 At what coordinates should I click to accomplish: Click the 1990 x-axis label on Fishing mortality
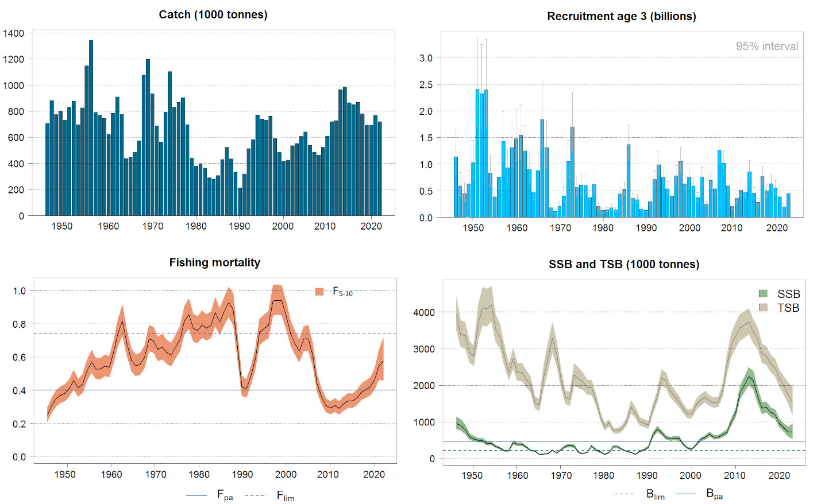coord(242,475)
